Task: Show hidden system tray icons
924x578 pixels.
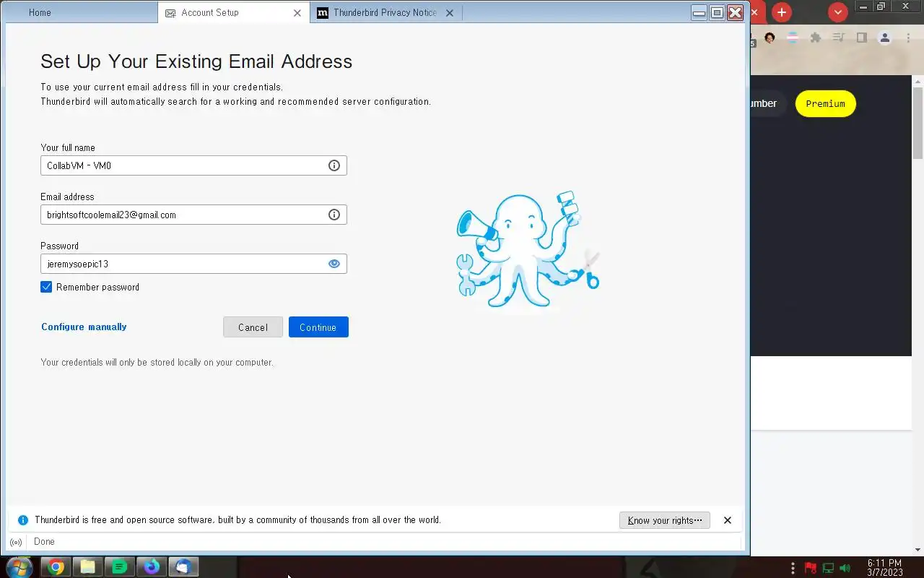Action: pos(793,568)
